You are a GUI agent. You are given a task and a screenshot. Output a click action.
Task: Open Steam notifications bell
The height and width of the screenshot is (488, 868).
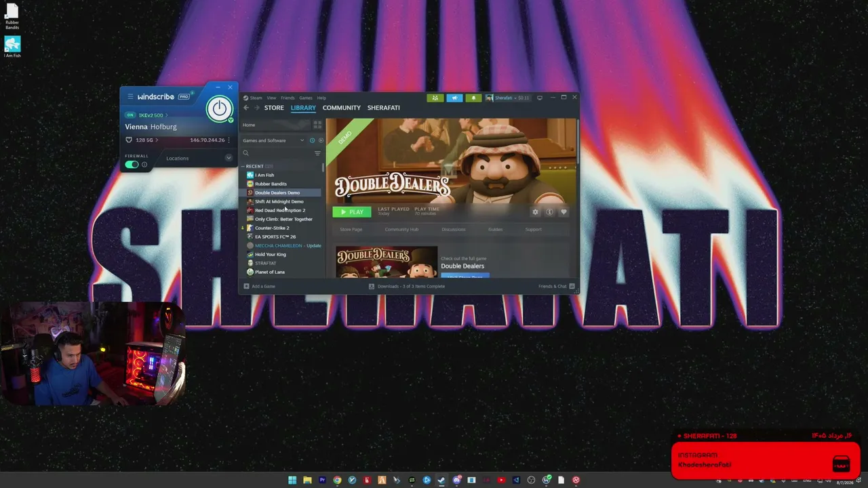[x=473, y=98]
